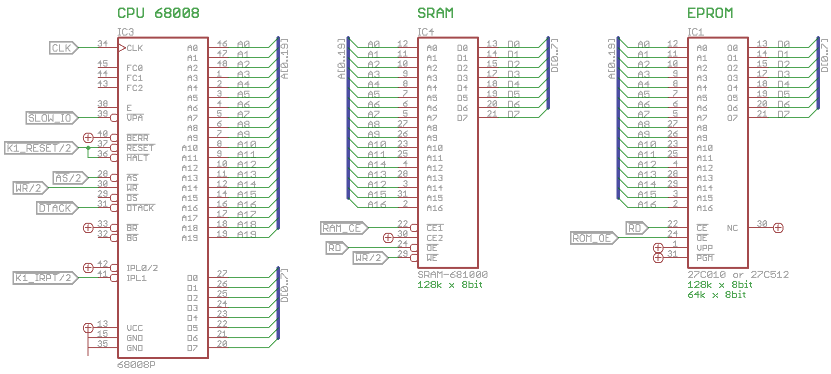831x374 pixels.
Task: Select the RD label at SRAM pin 24
Action: [x=338, y=248]
